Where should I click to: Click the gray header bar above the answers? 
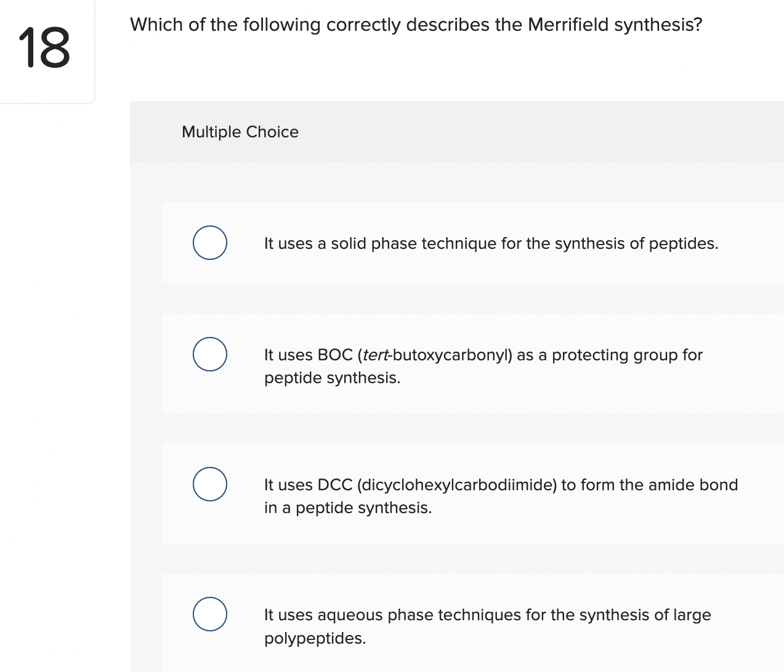coord(456,132)
